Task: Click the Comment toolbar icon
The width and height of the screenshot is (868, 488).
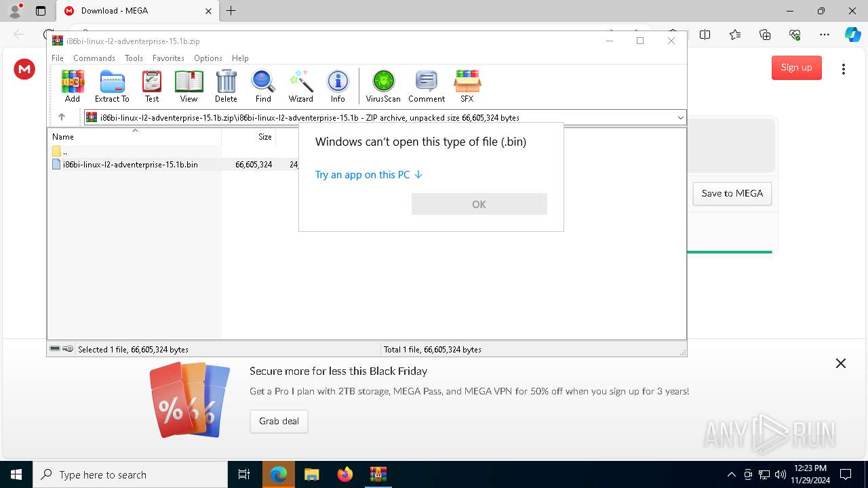Action: click(x=427, y=86)
